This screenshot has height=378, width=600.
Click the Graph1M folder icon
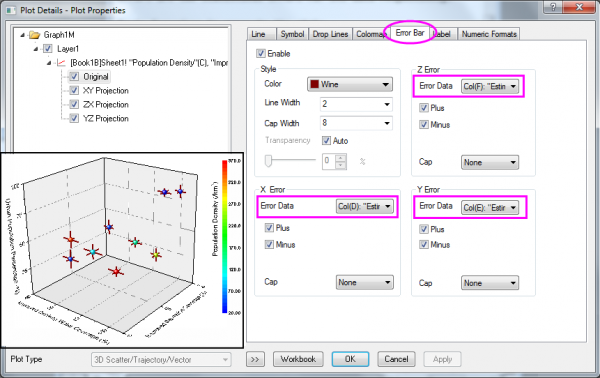point(34,35)
